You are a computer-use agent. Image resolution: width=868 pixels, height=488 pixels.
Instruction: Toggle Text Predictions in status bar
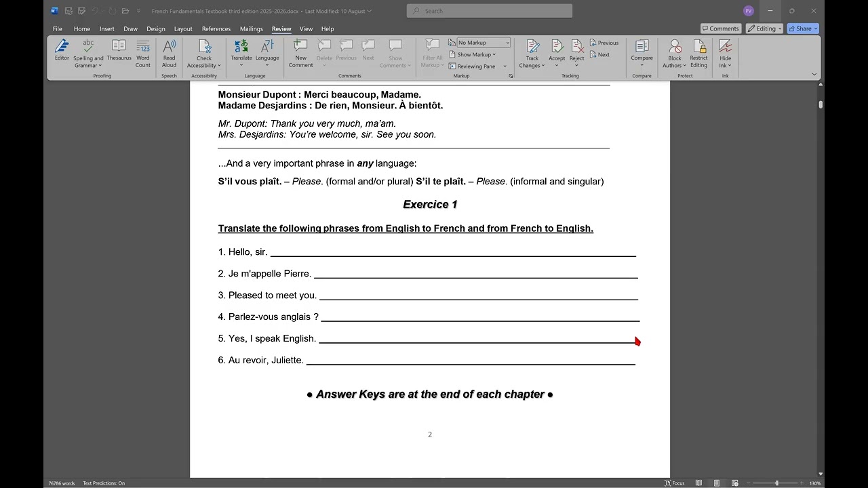coord(104,483)
